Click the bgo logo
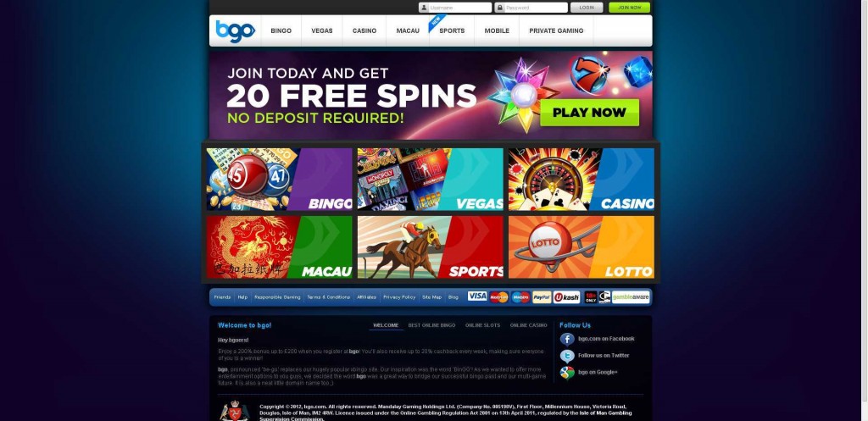 click(x=236, y=31)
